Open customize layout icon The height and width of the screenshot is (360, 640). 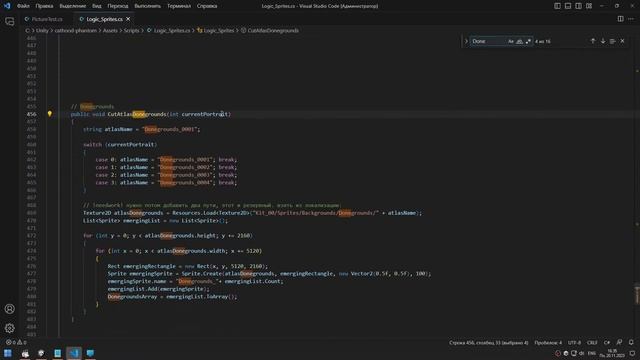pyautogui.click(x=589, y=6)
